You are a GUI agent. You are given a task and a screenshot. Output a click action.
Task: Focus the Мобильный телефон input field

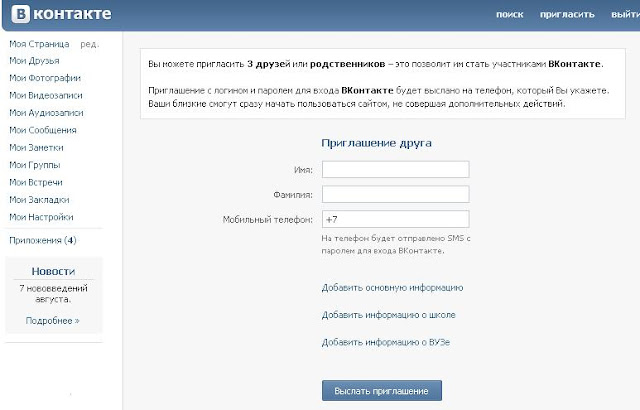click(x=396, y=219)
